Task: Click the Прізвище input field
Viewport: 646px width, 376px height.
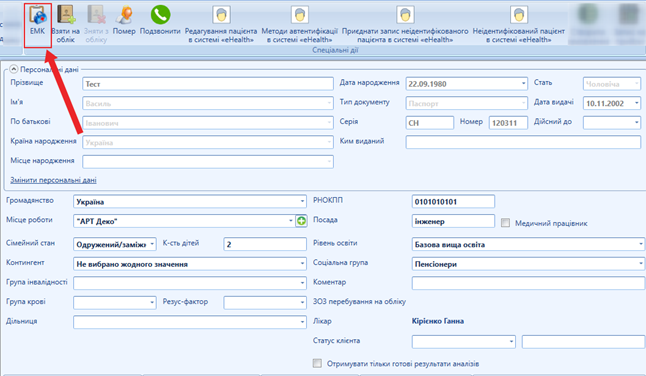Action: 208,84
